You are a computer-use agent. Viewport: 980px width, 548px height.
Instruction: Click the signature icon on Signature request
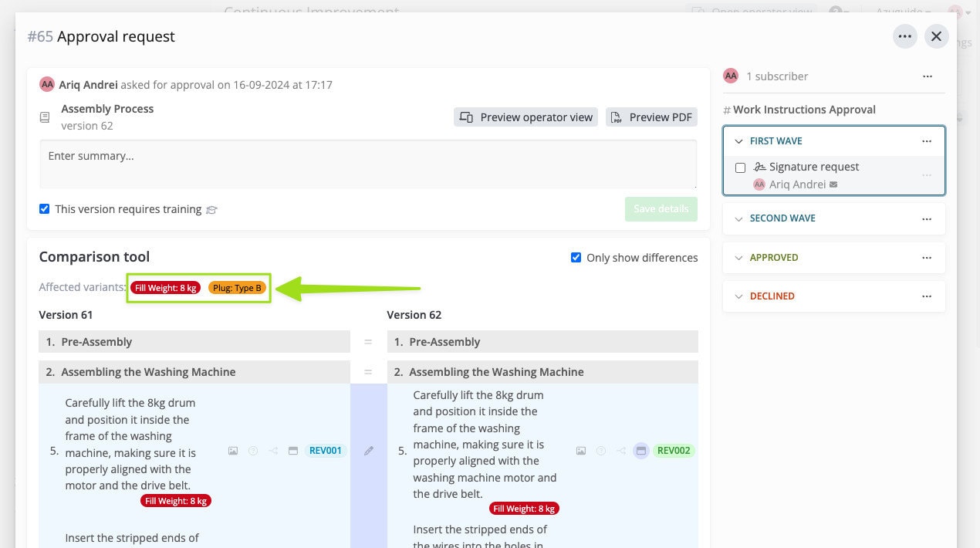click(x=760, y=167)
